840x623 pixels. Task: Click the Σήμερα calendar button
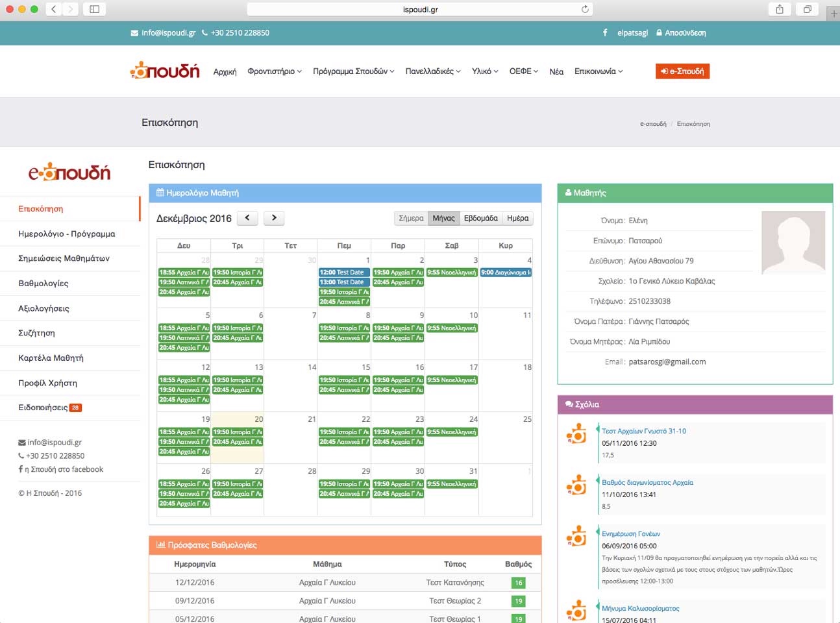411,218
